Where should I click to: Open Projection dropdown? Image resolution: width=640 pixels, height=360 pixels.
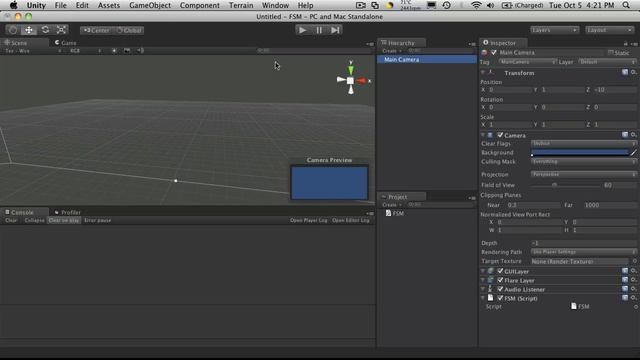click(x=583, y=174)
